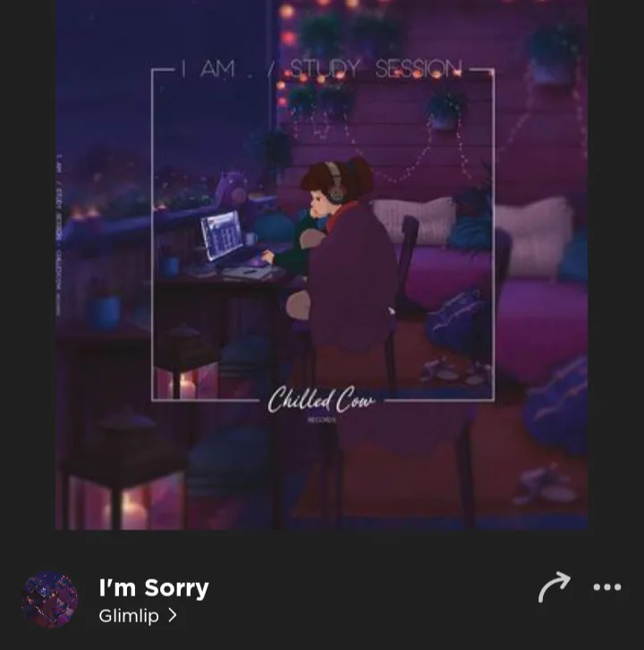
Task: Click the vertical text along cover edge
Action: [x=58, y=235]
